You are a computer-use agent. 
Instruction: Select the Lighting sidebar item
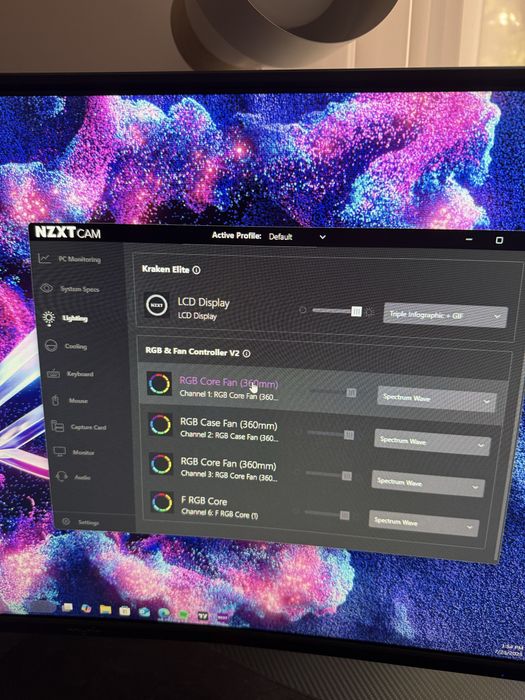[65, 318]
